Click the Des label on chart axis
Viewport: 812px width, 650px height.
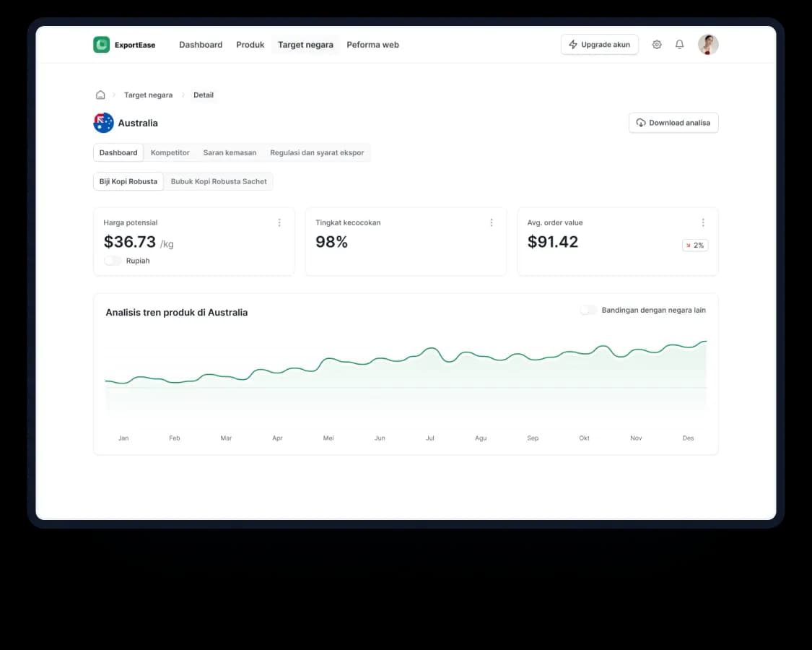point(688,438)
